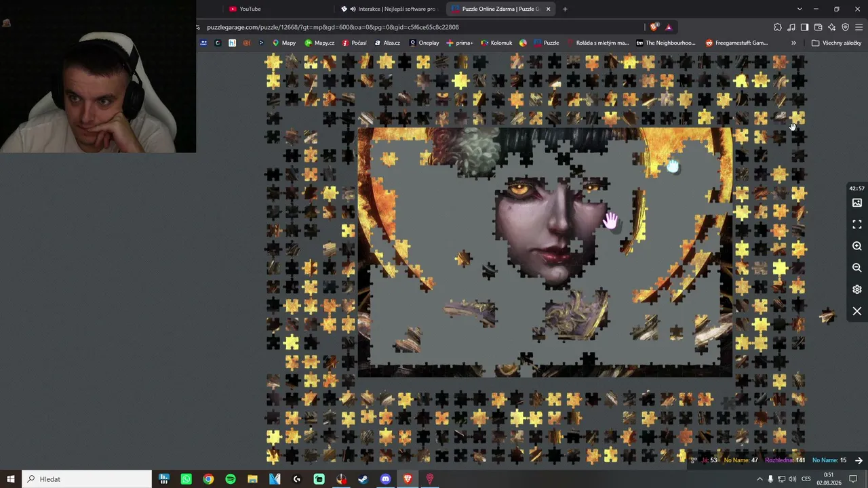The image size is (868, 488).
Task: Open The Neighbourhoo... bookmark
Action: tap(666, 43)
